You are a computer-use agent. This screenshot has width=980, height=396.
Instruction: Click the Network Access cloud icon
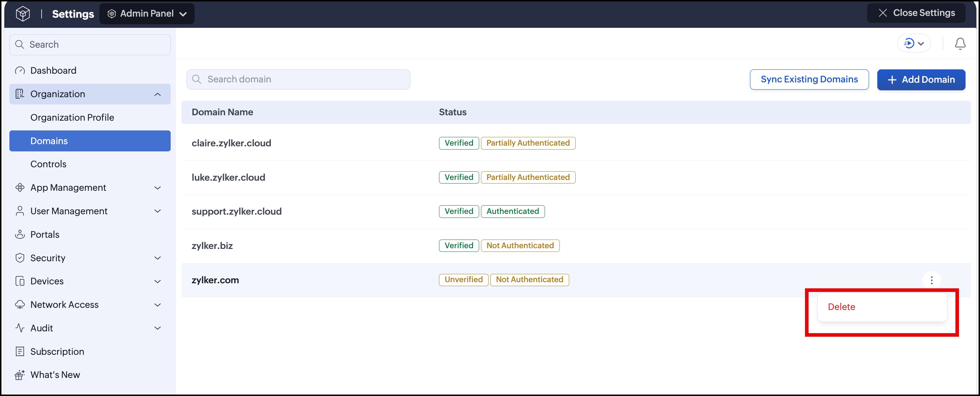pos(20,305)
